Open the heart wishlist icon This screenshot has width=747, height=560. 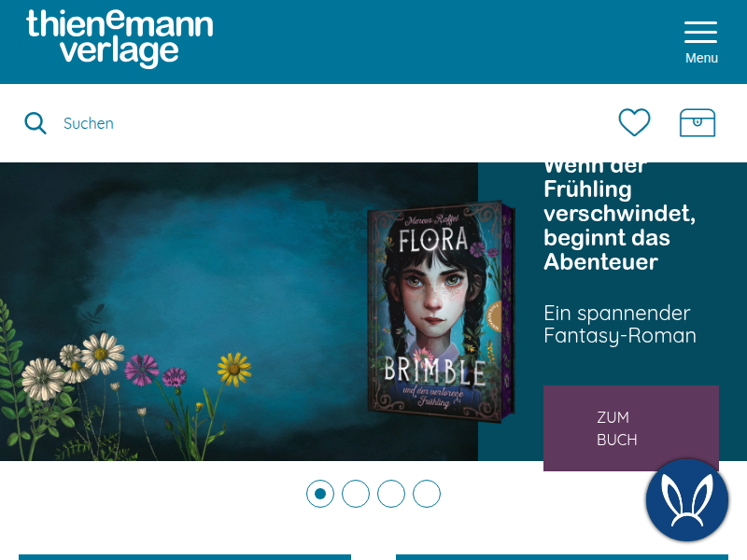[x=634, y=122]
